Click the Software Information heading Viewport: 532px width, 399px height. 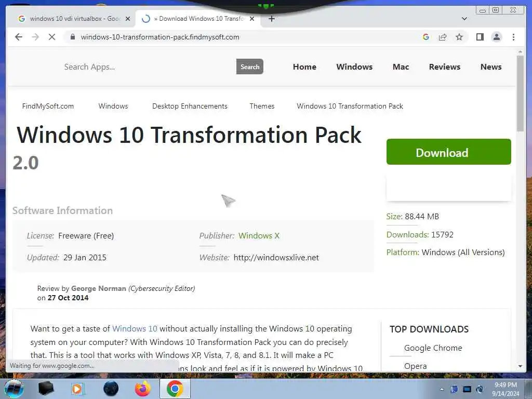(x=62, y=211)
